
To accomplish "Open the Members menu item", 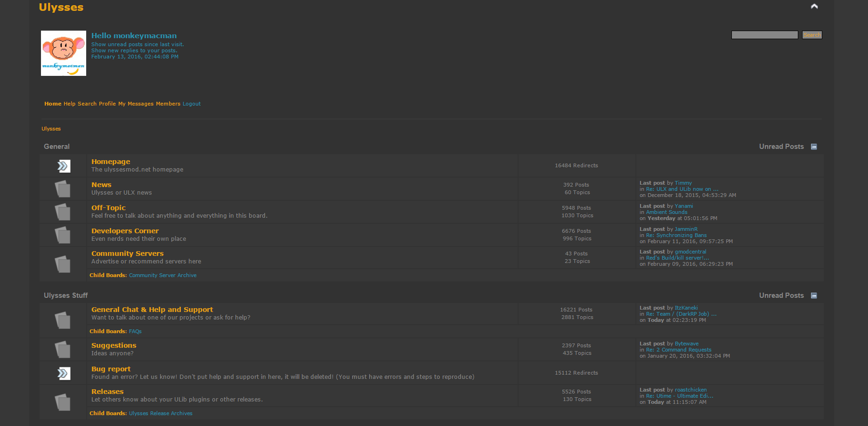I will (168, 104).
